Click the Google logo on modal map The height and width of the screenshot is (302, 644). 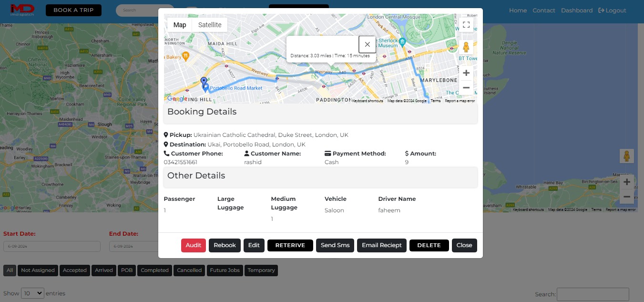tap(177, 98)
